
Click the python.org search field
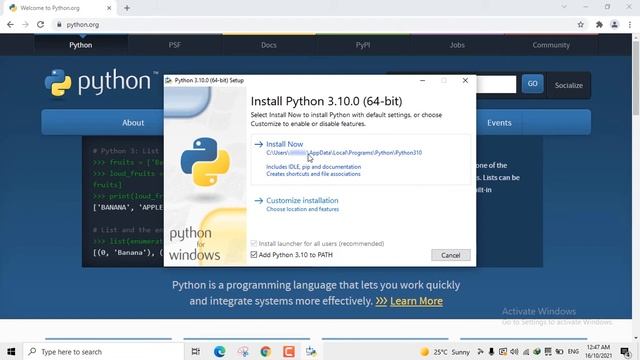tap(496, 84)
